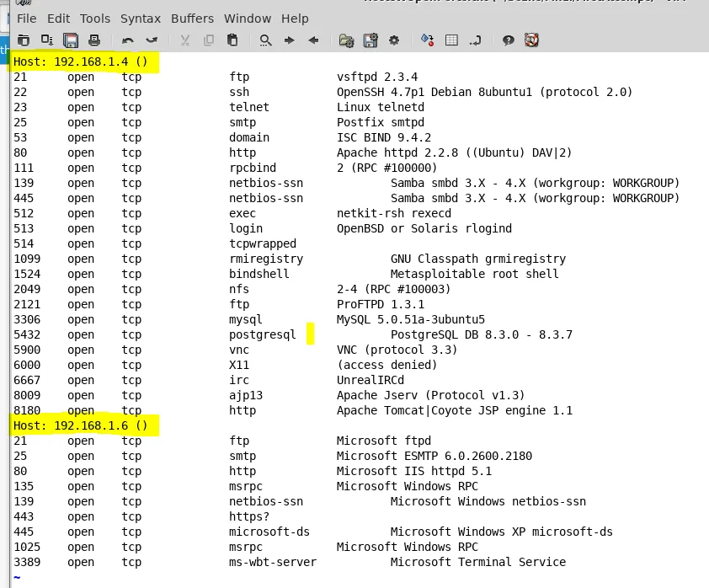Click 'Apache httpd 2.2.8' text
The height and width of the screenshot is (588, 709).
coord(397,152)
